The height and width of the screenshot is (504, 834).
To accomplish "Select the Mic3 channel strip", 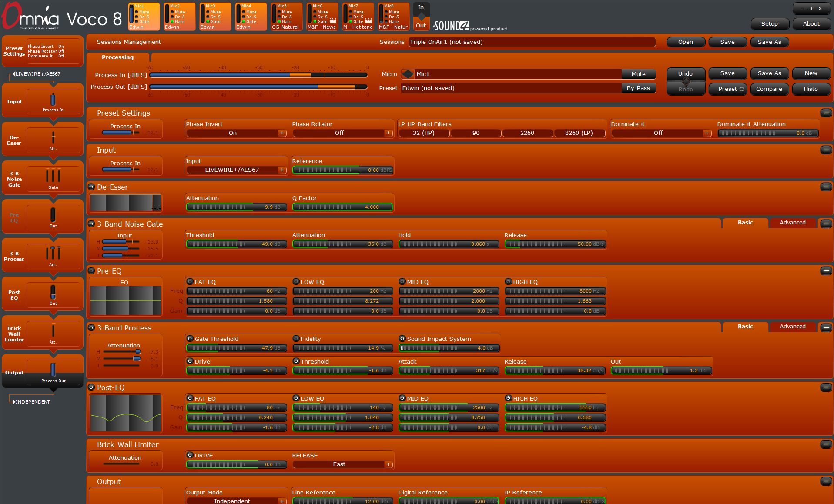I will [x=215, y=17].
